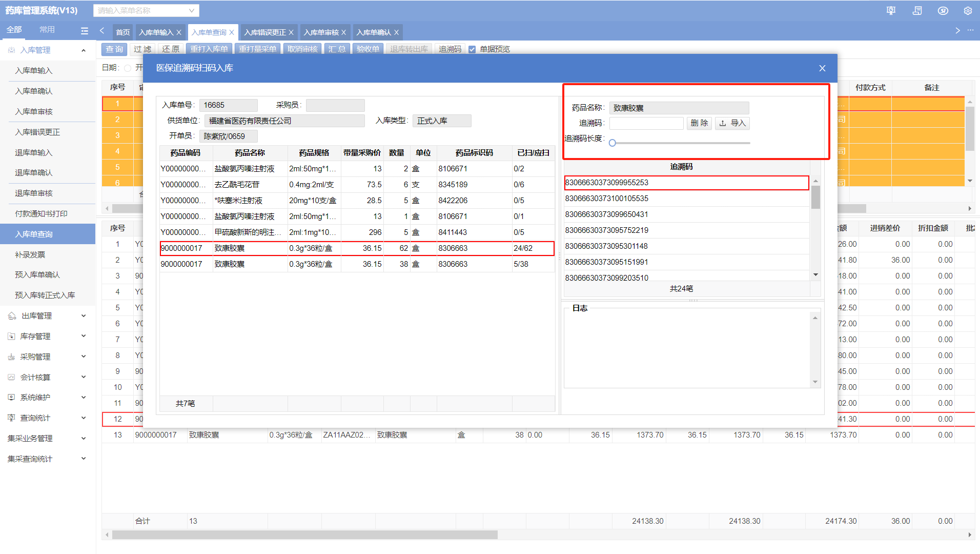The width and height of the screenshot is (980, 554).
Task: Switch to the 首页 tab
Action: (123, 32)
